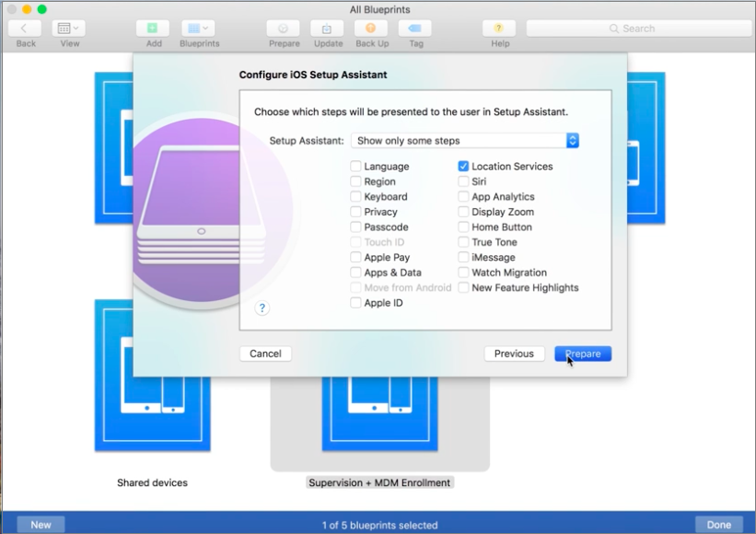Click the Update toolbar icon
The width and height of the screenshot is (756, 534).
[328, 29]
